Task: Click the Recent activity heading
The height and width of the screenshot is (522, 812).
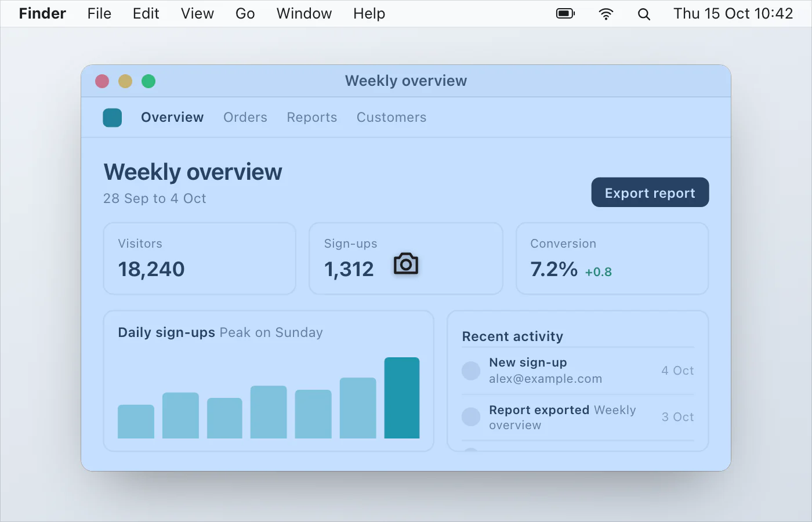Action: (x=513, y=336)
